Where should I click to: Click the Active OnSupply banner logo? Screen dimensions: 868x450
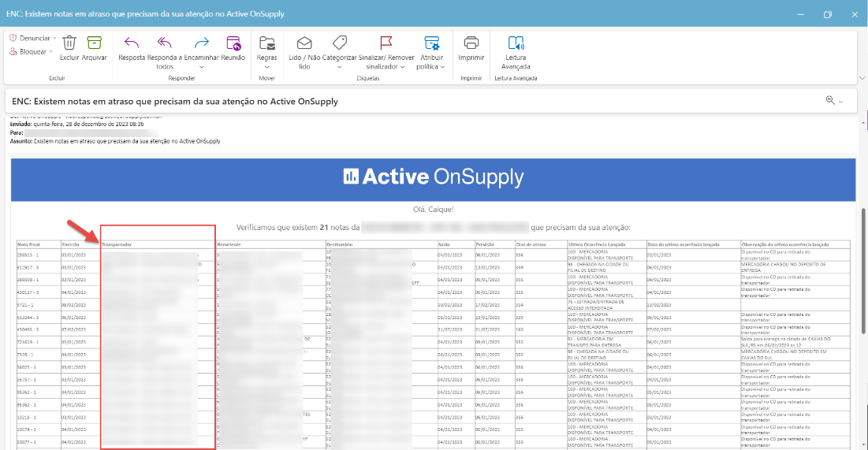433,177
